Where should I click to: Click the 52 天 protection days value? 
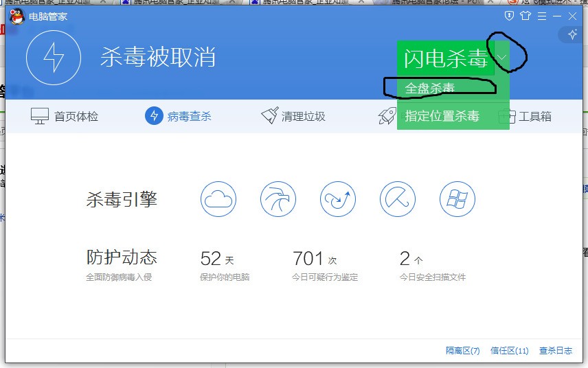tap(217, 259)
